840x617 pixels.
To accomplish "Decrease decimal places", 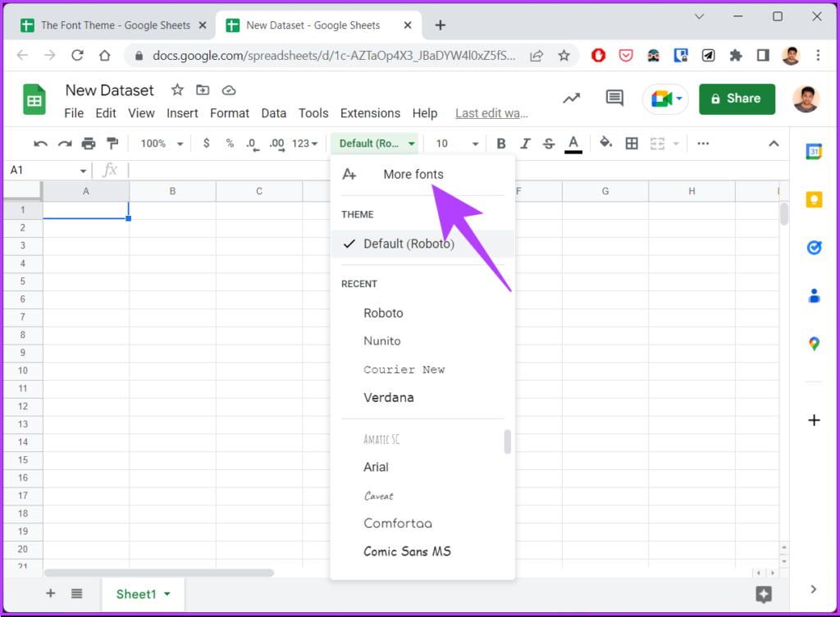I will 252,144.
